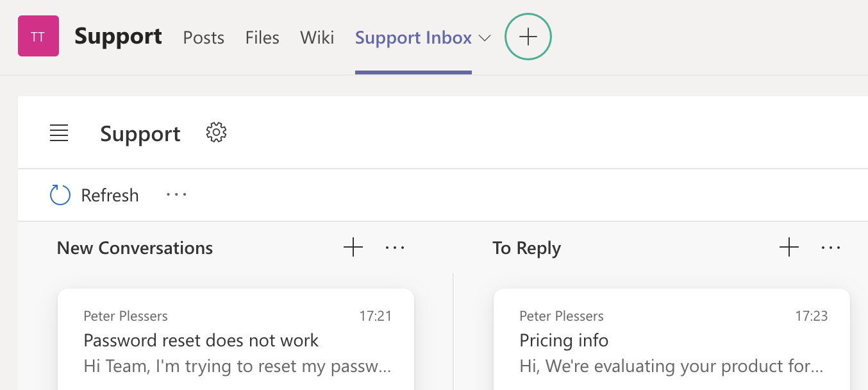Click the To Reply column header
The width and height of the screenshot is (868, 390).
tap(526, 248)
